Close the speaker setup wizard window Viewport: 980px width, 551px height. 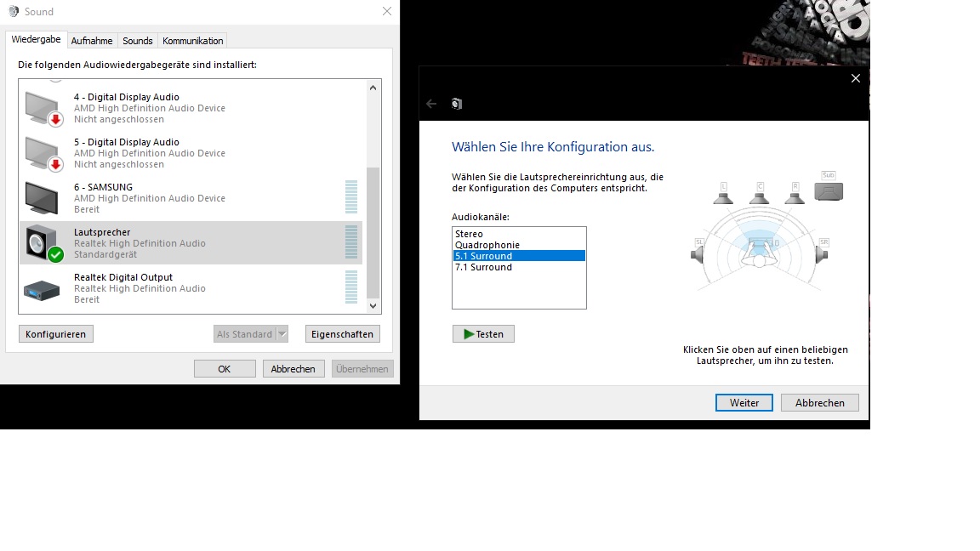(856, 78)
